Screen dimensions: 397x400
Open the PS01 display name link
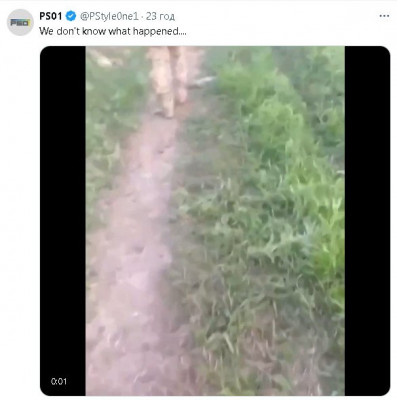coord(50,16)
